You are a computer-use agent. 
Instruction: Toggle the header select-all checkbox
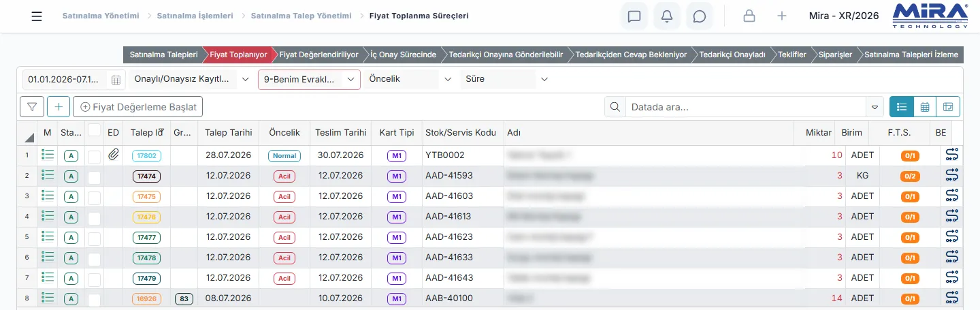click(x=95, y=129)
